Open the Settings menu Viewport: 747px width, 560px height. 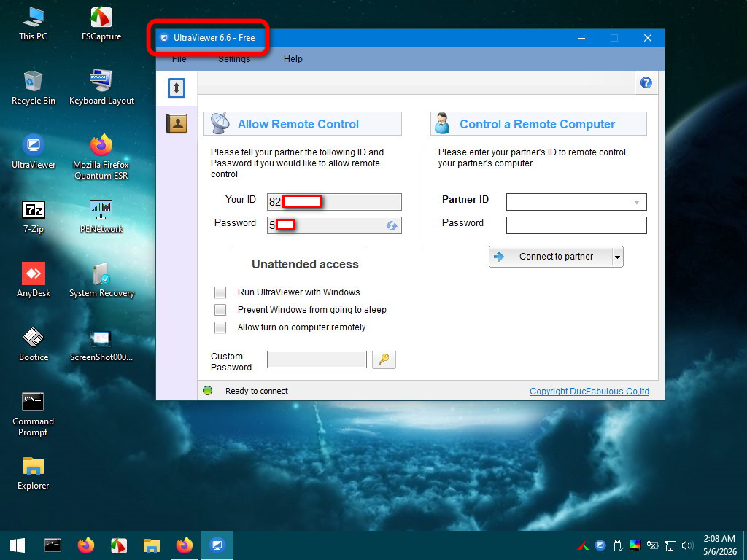pyautogui.click(x=234, y=59)
